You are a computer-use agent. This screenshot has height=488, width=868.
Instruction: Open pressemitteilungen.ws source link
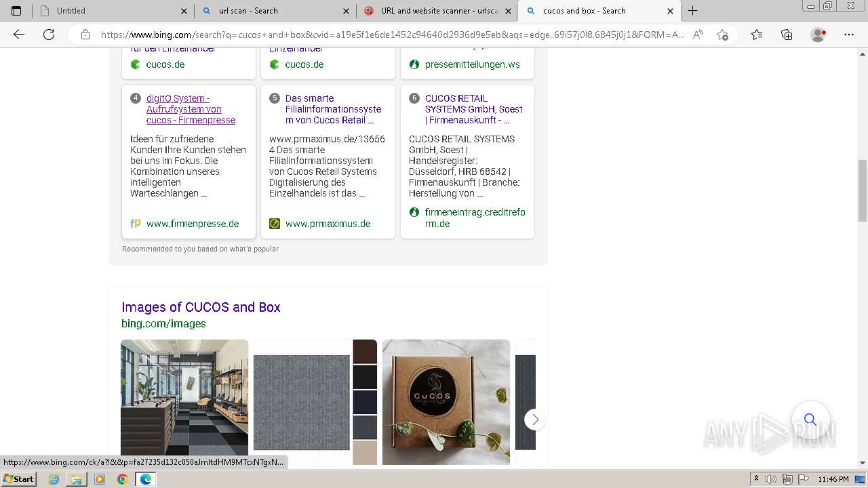473,64
